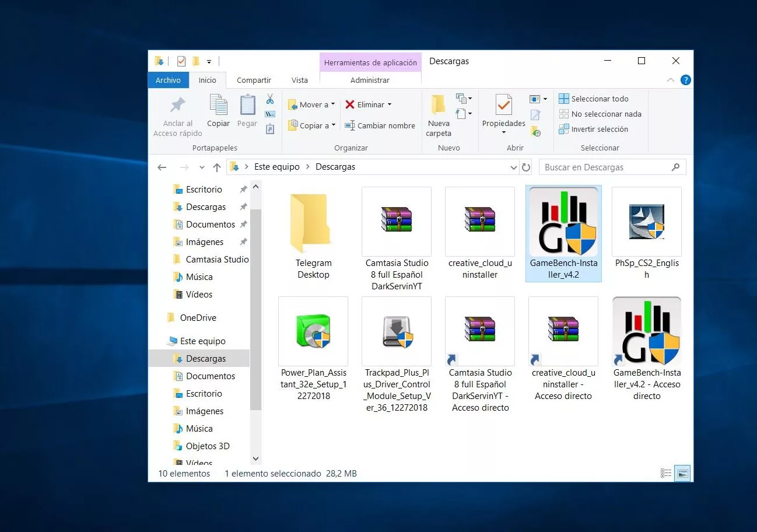Click quick access properties checkmark in title bar
Screen dimensions: 757x532
[181, 61]
